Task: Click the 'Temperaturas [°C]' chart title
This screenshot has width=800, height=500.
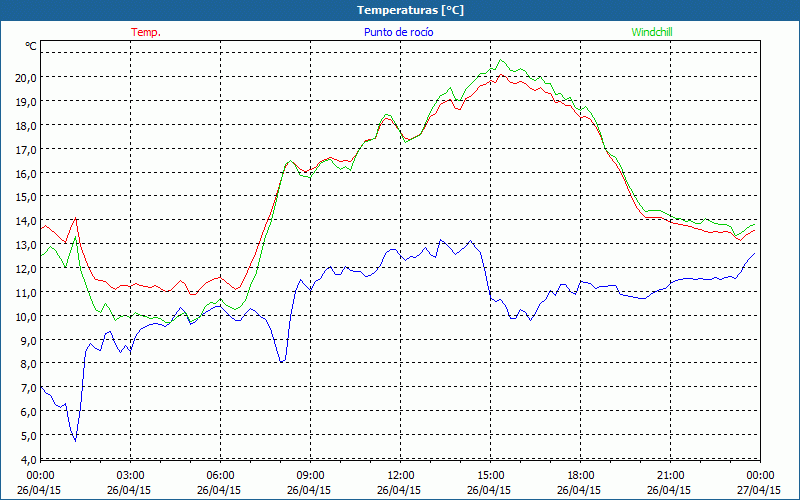Action: [x=410, y=10]
